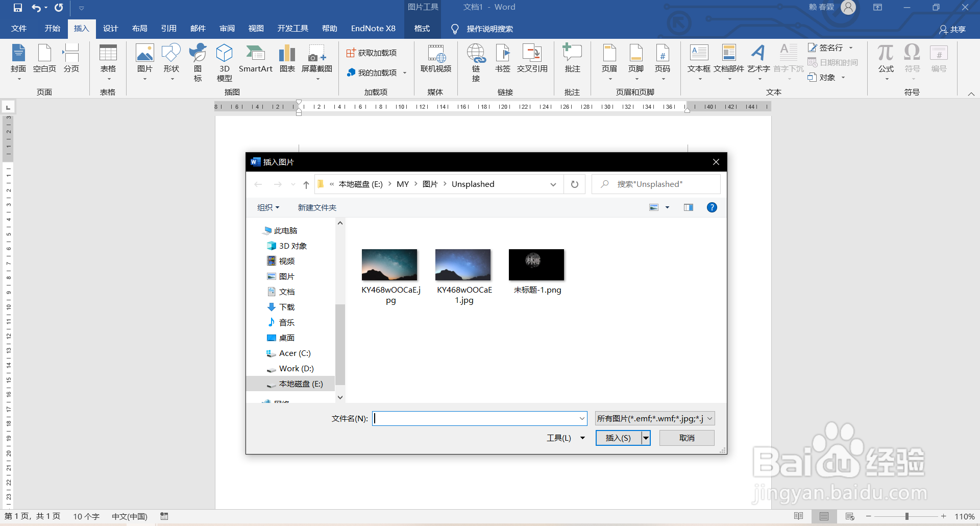The height and width of the screenshot is (526, 980).
Task: Click the Share (共享) button
Action: (952, 29)
